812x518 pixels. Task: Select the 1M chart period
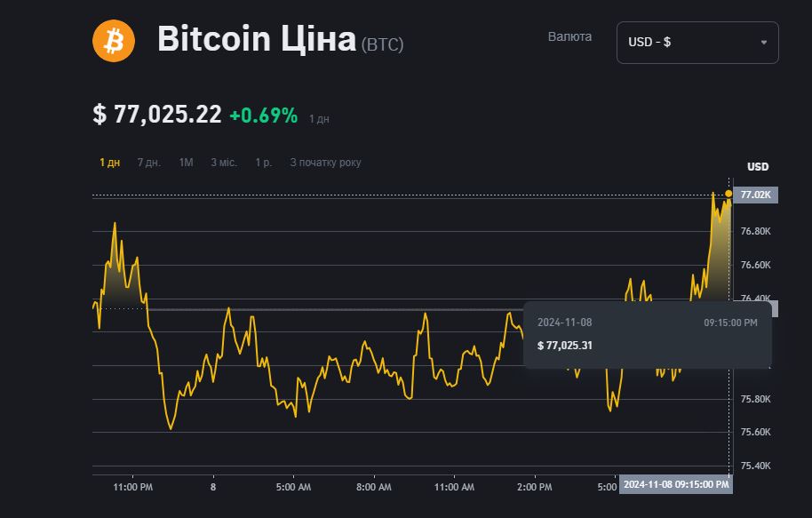coord(186,163)
